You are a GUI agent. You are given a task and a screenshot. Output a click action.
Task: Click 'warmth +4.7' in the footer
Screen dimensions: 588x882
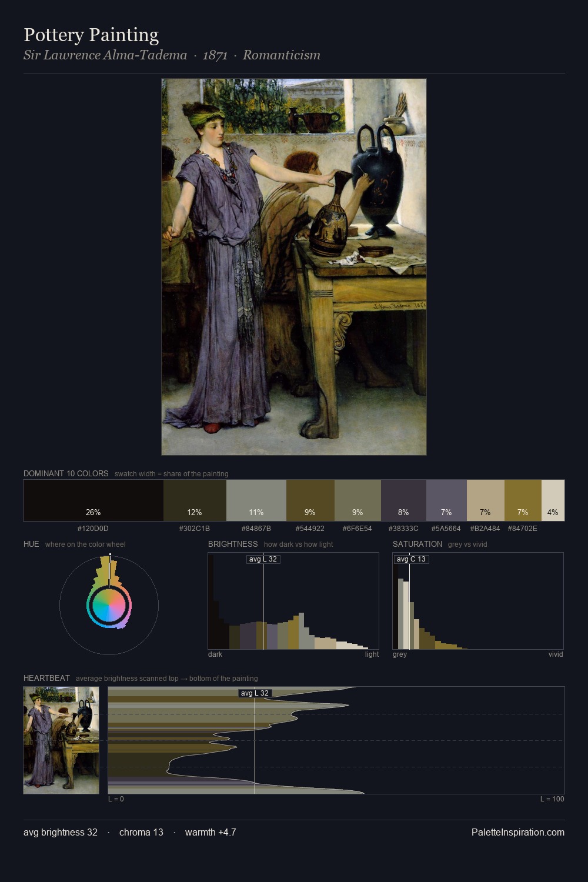coord(211,832)
